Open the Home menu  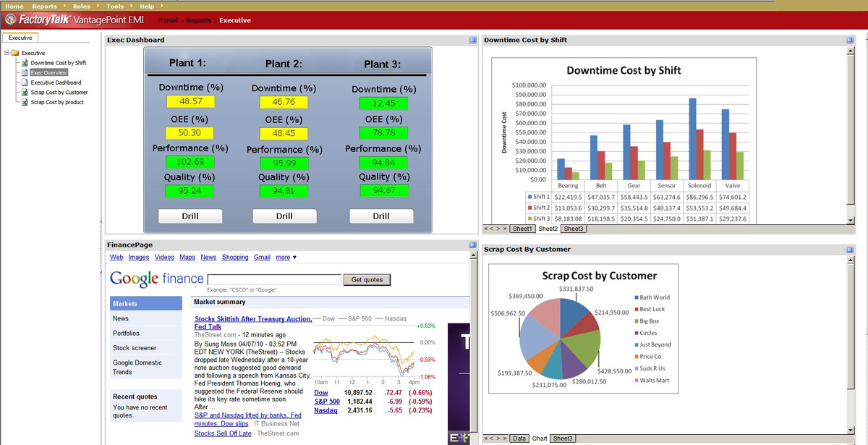pyautogui.click(x=14, y=6)
